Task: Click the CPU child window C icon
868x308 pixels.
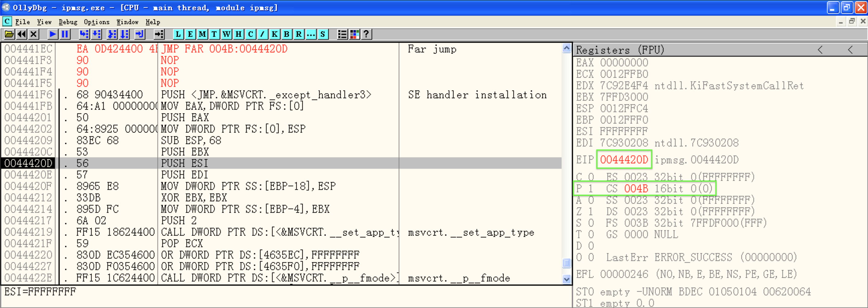Action: 7,21
